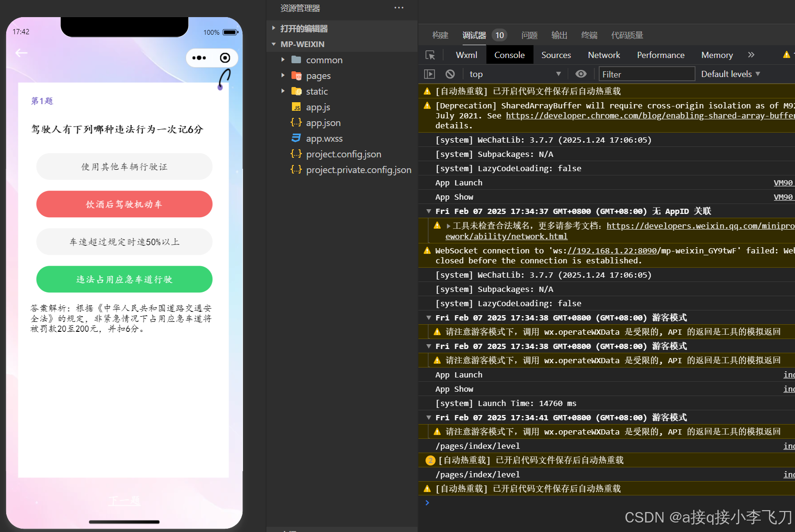The width and height of the screenshot is (795, 532).
Task: Collapse the 17:34:41 游客模式 log group
Action: point(429,417)
